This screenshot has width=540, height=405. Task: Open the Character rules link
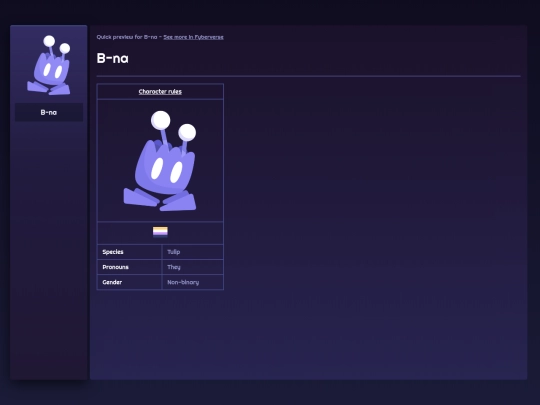pyautogui.click(x=160, y=92)
